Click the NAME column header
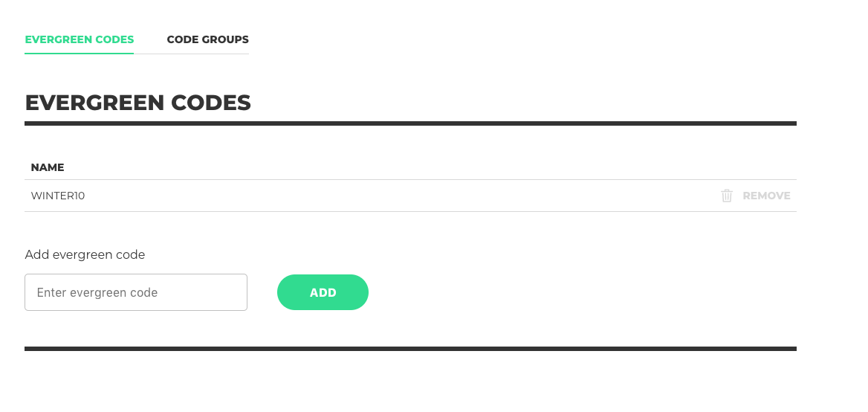Screen dimensions: 868x412 [x=48, y=167]
